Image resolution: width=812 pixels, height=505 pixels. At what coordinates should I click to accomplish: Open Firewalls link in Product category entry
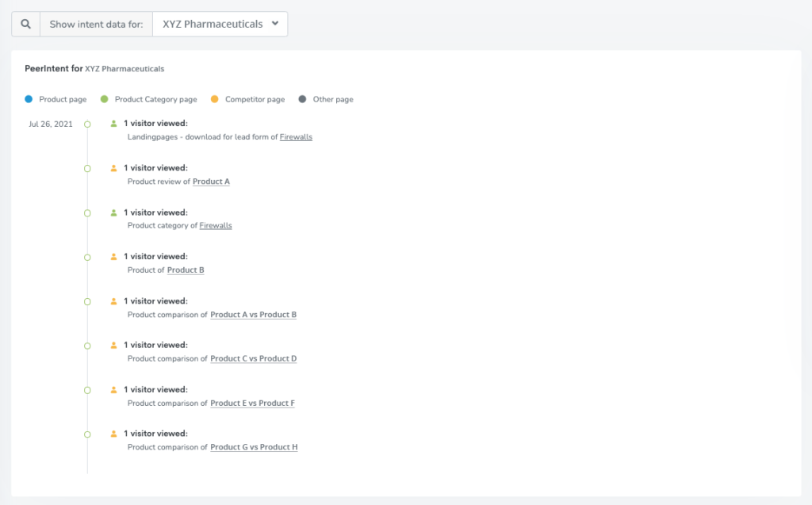(216, 226)
